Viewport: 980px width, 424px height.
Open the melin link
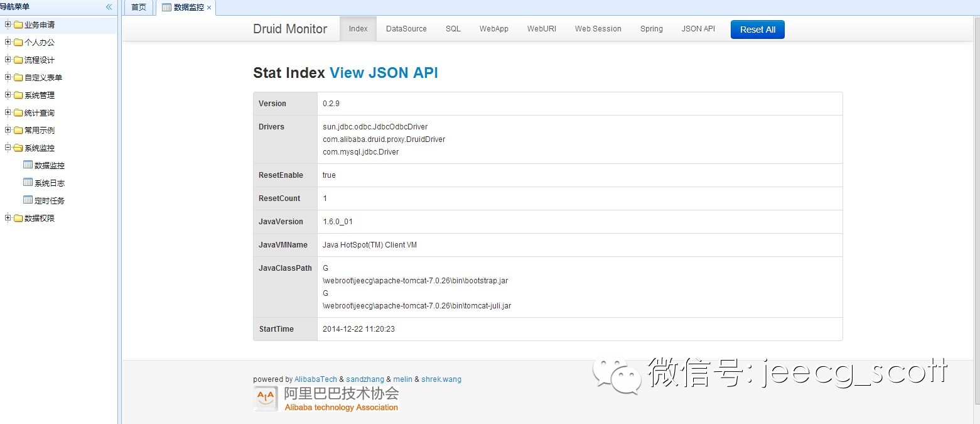point(403,379)
